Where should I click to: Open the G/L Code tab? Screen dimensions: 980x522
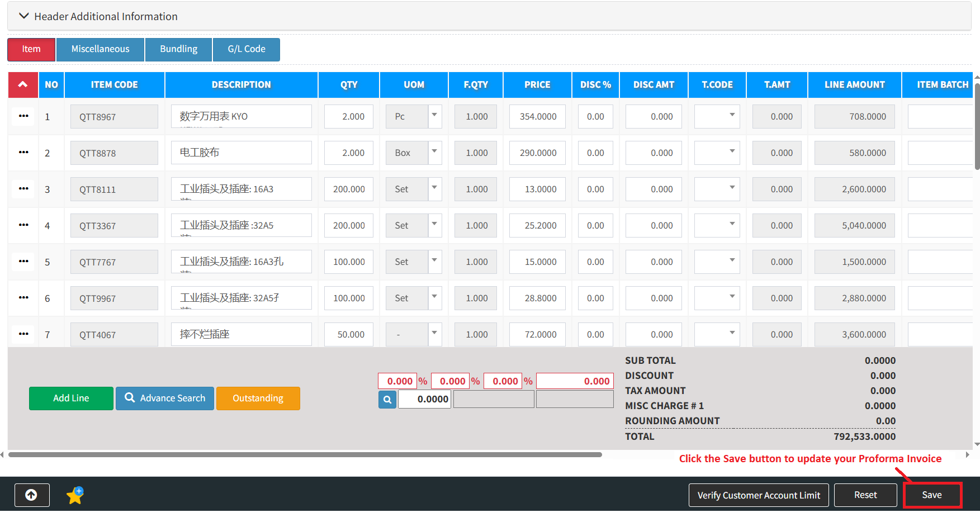click(x=246, y=49)
